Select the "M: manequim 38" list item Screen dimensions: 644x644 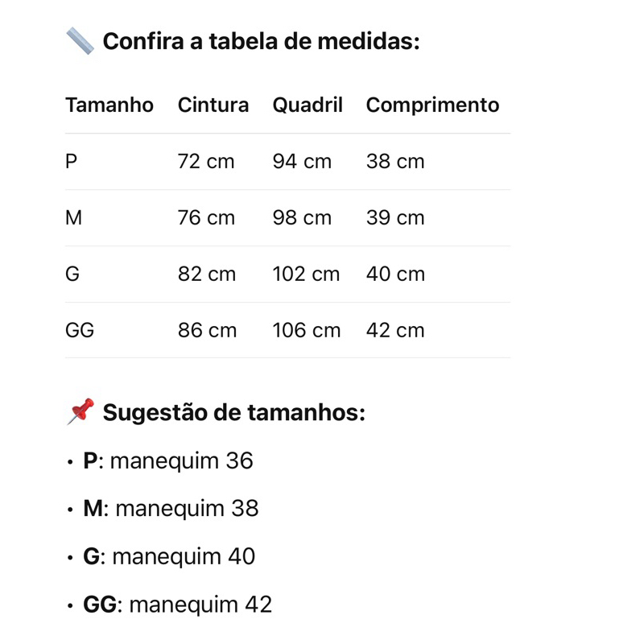point(171,509)
